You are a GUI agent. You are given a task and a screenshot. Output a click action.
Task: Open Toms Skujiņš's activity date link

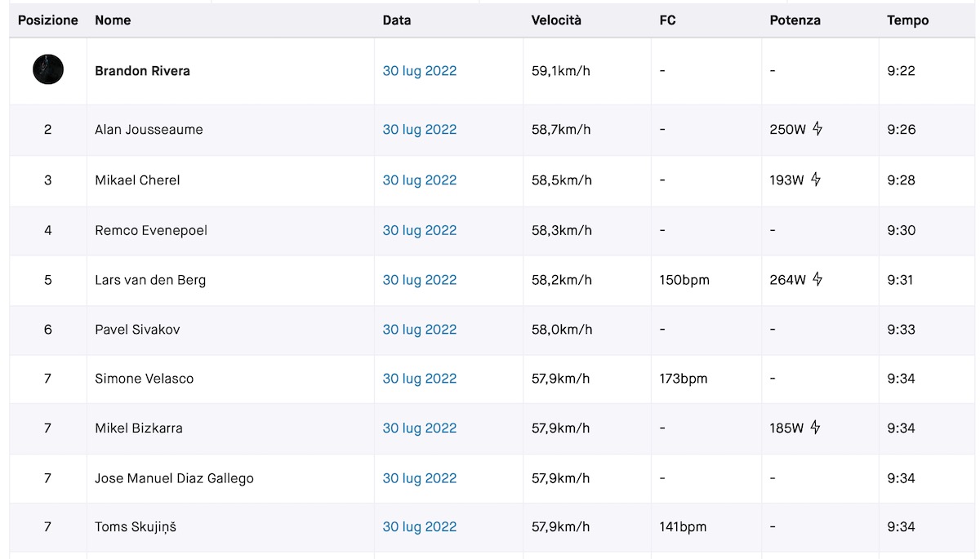click(x=420, y=527)
